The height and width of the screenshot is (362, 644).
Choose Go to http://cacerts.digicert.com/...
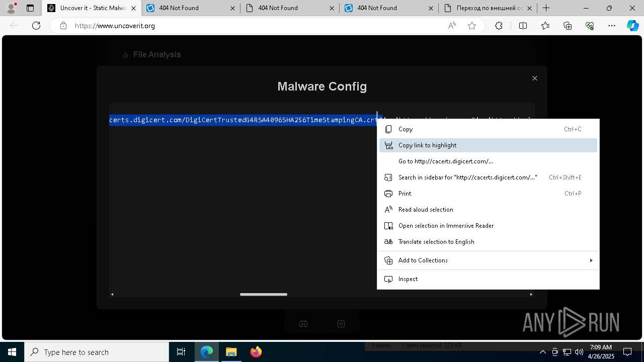click(488, 161)
